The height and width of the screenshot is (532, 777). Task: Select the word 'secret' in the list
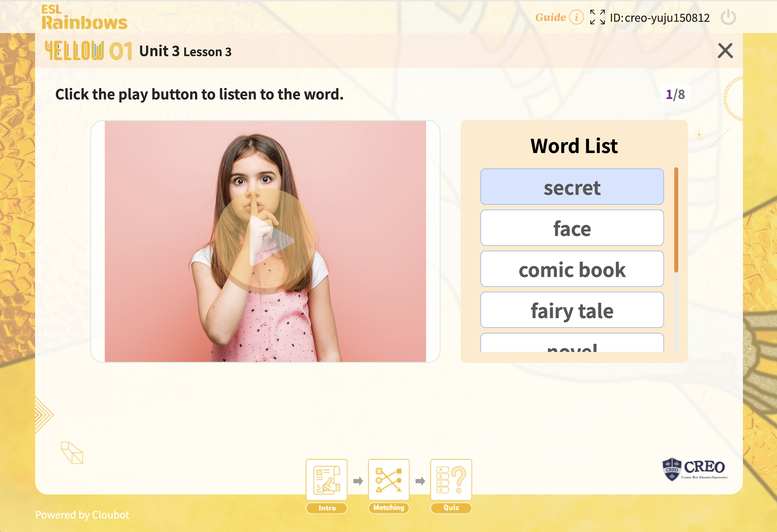pos(572,187)
